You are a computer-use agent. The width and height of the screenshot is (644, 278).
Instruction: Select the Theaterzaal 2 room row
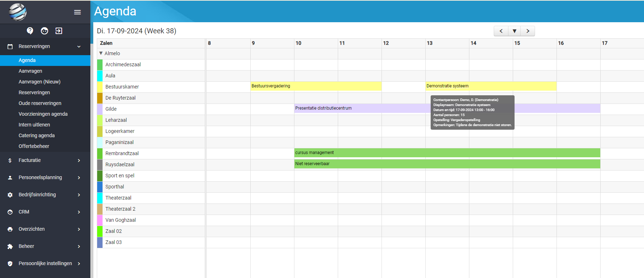[x=151, y=209]
